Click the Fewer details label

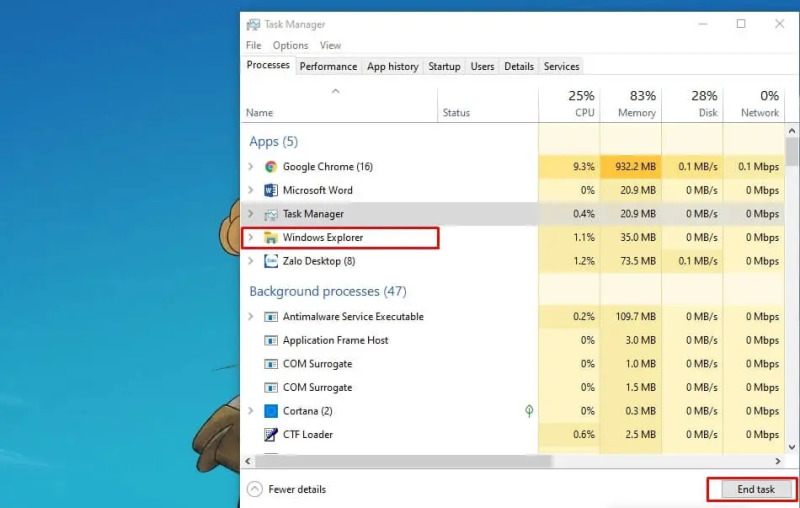297,489
